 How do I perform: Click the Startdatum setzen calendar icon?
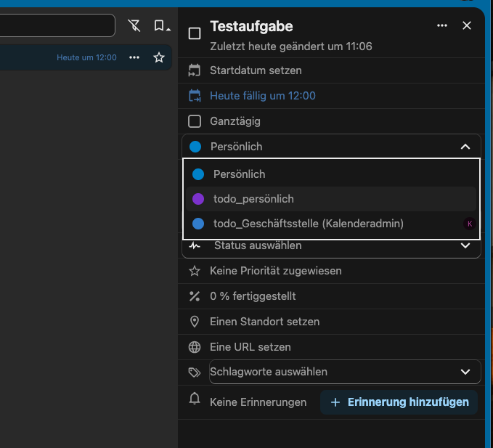(x=194, y=70)
